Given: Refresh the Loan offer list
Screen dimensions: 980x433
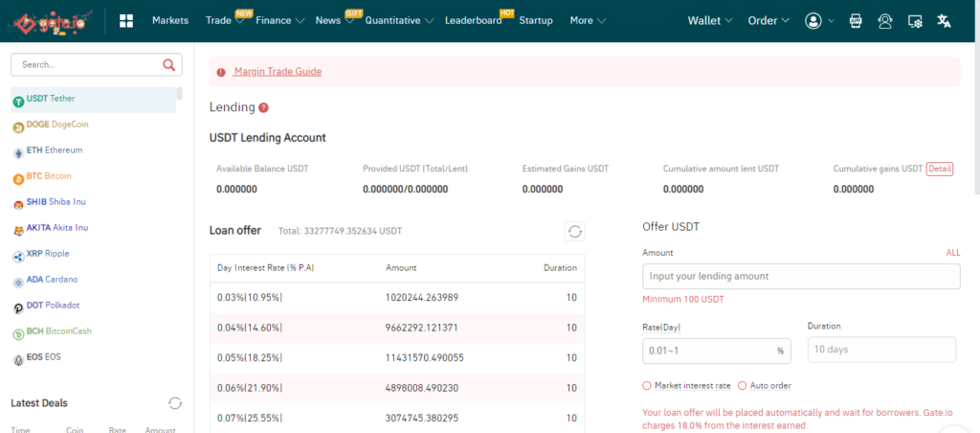Looking at the screenshot, I should 575,232.
